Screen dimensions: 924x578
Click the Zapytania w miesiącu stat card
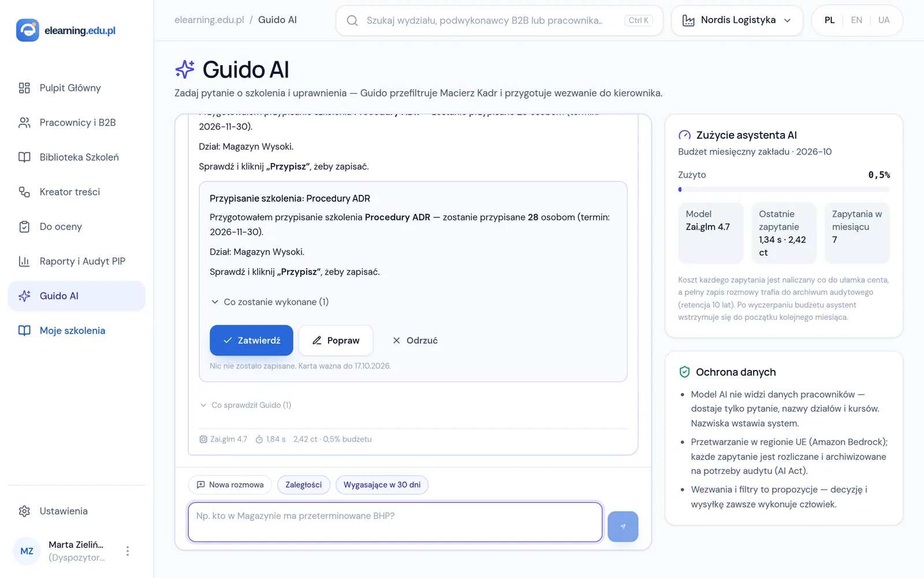pos(857,233)
